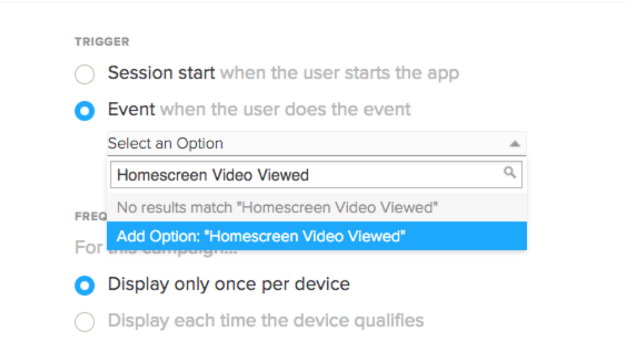Click the TRIGGER section heading
629x364 pixels.
pos(102,42)
